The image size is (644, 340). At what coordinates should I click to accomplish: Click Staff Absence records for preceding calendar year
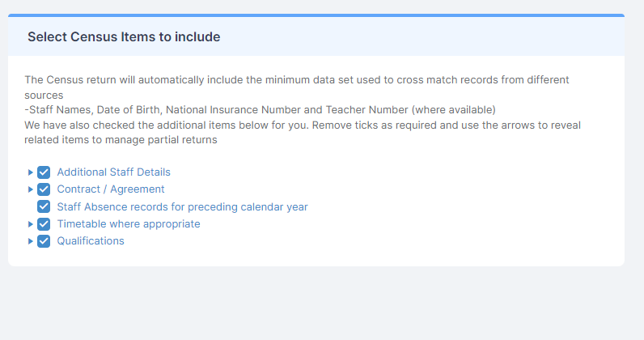[x=182, y=206]
